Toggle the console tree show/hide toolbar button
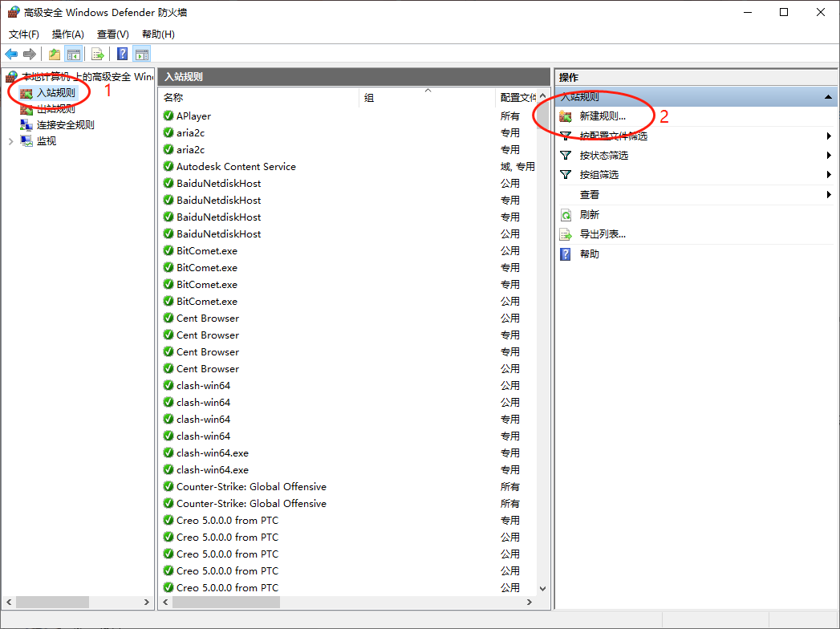Image resolution: width=840 pixels, height=629 pixels. click(74, 54)
